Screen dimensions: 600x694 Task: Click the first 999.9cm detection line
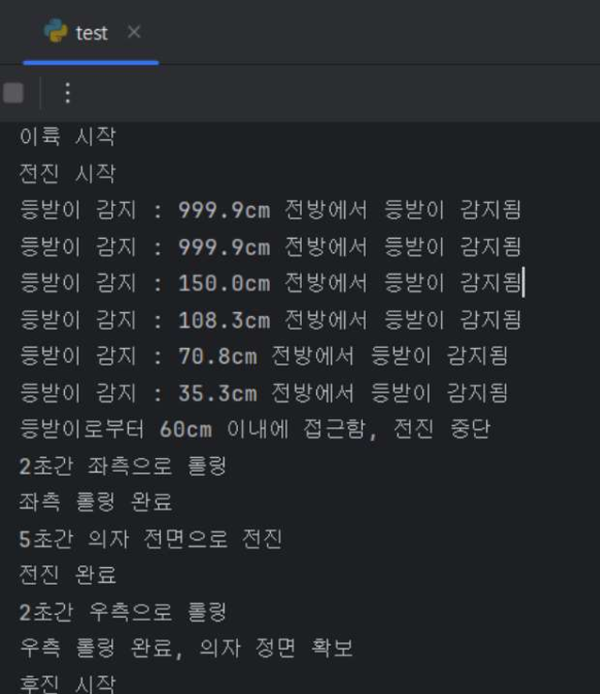coord(270,210)
